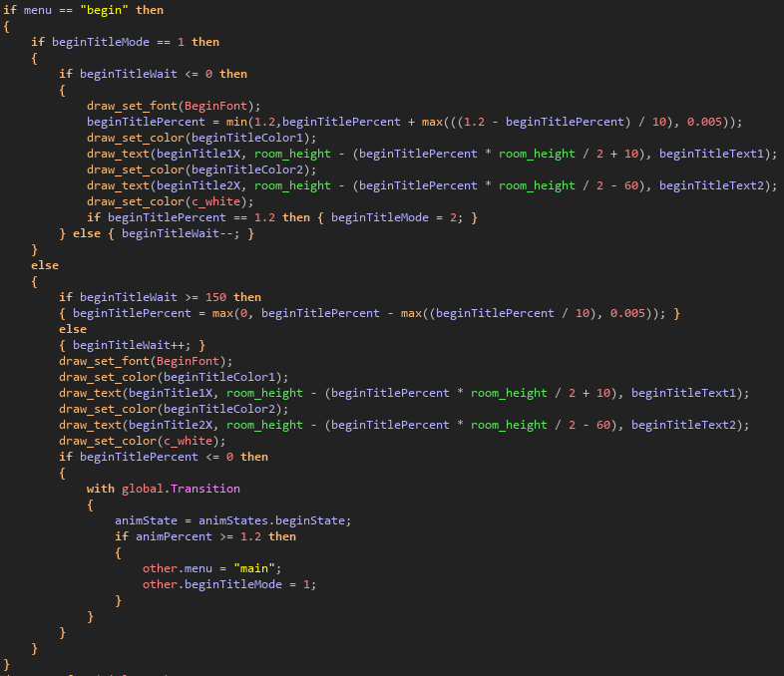Click the animStates.beginState value
784x676 pixels.
(289, 520)
